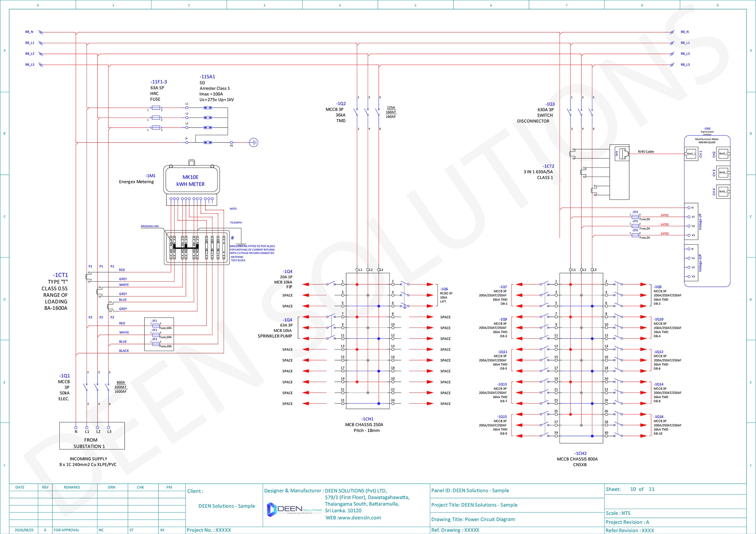Click the -2F3 10A fuse symbol
Screen dimensions: 756x534
point(156,344)
